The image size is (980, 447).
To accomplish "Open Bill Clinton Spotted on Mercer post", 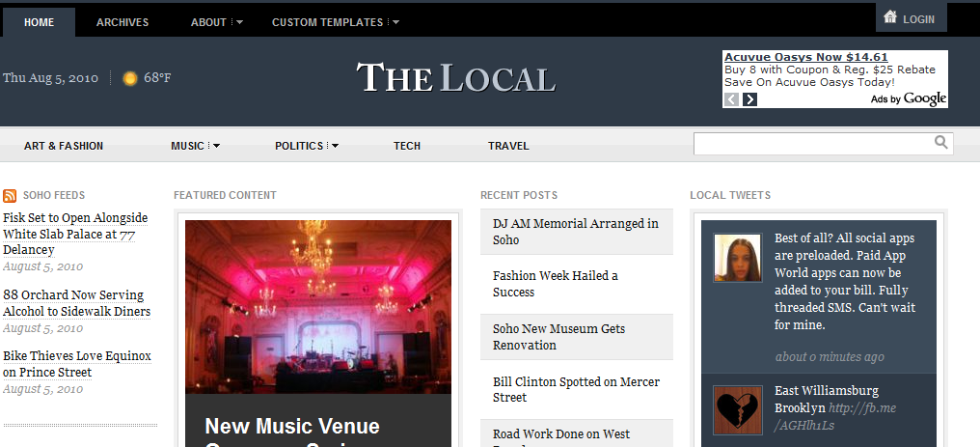I will pyautogui.click(x=576, y=389).
